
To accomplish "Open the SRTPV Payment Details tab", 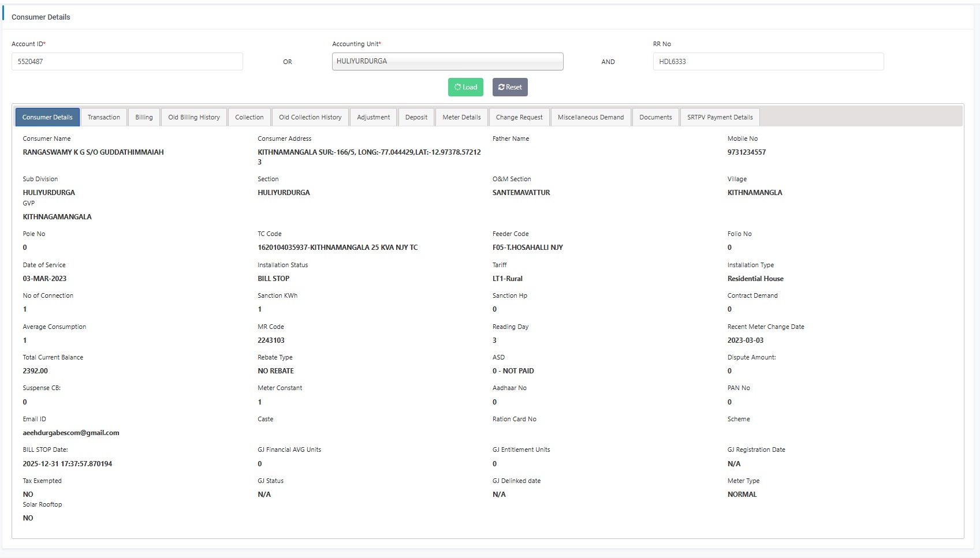I will click(x=720, y=117).
